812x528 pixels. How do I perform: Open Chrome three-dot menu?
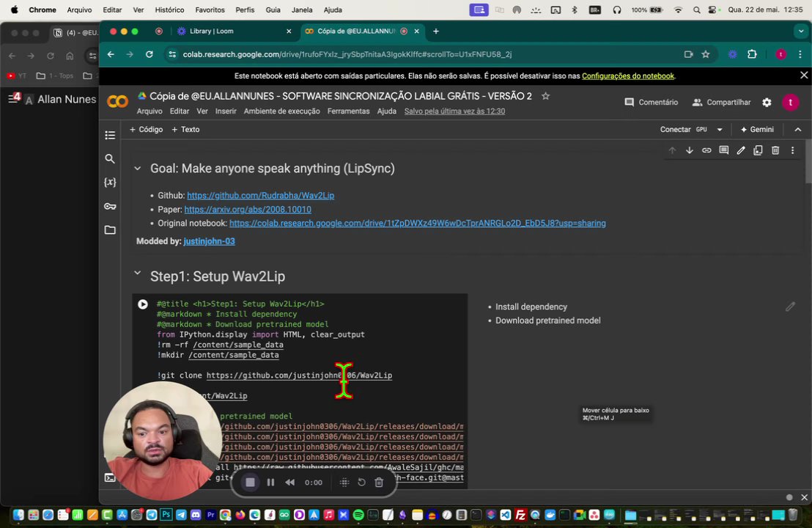pyautogui.click(x=800, y=54)
